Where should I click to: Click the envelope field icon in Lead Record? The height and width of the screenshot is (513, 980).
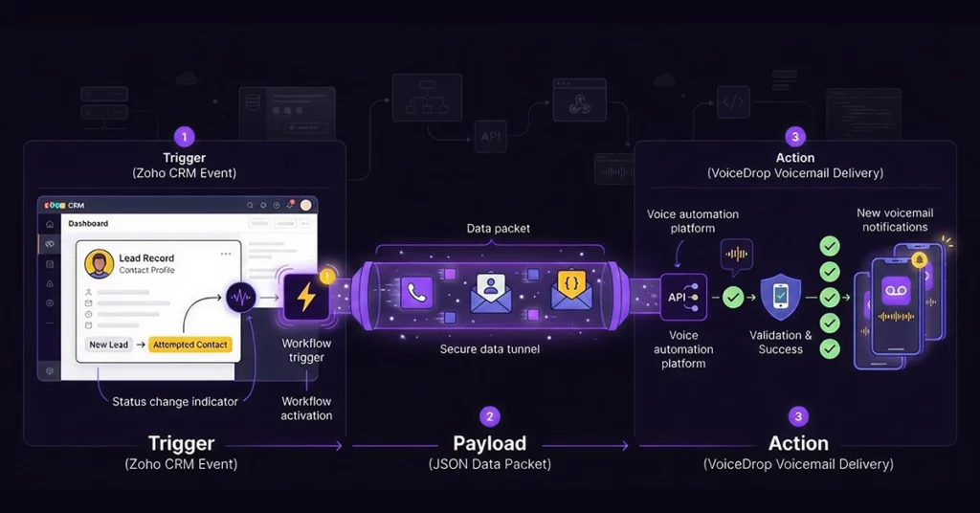coord(89,303)
